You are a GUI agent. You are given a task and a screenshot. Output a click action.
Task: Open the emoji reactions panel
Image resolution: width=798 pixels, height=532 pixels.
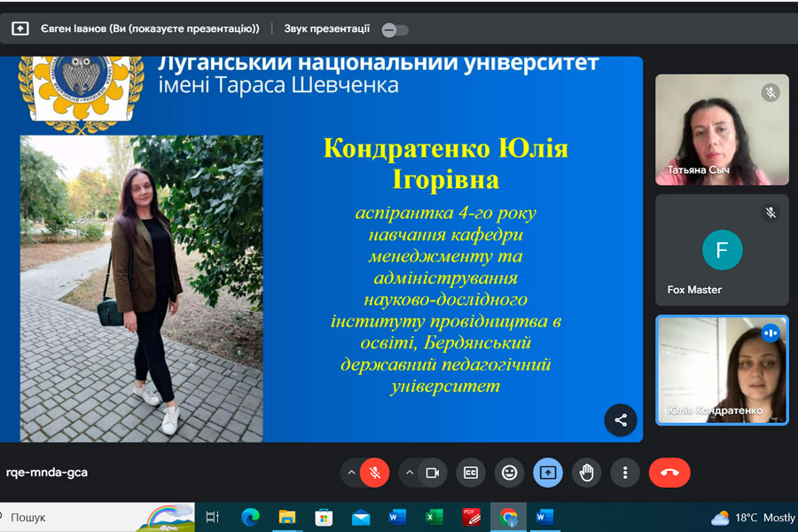510,473
